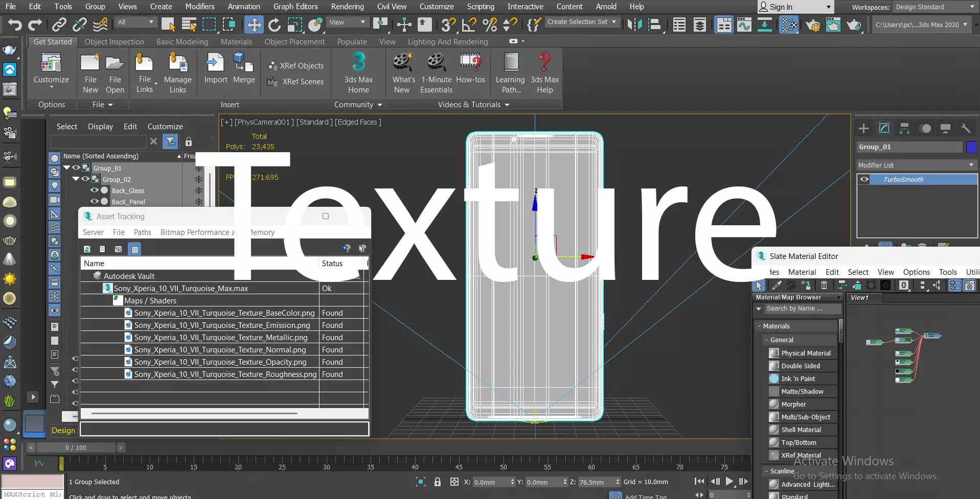Image resolution: width=980 pixels, height=499 pixels.
Task: Click the Merge icon in ribbon
Action: 244,68
